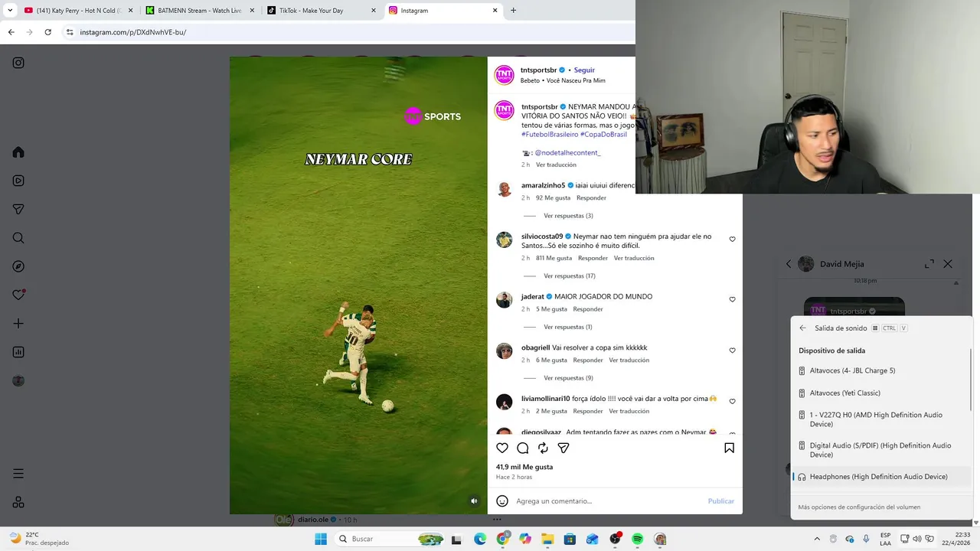Repost using the arrows icon under post
980x551 pixels.
543,448
